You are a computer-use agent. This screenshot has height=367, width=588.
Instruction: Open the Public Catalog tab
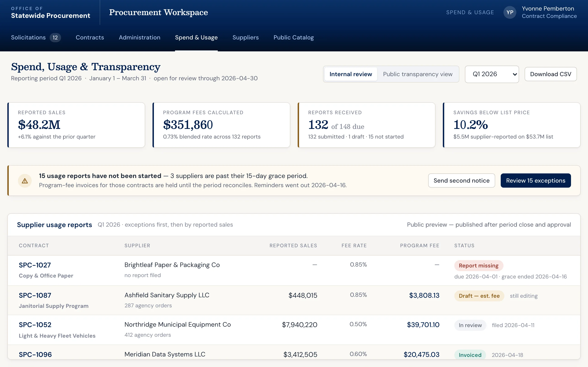point(294,38)
